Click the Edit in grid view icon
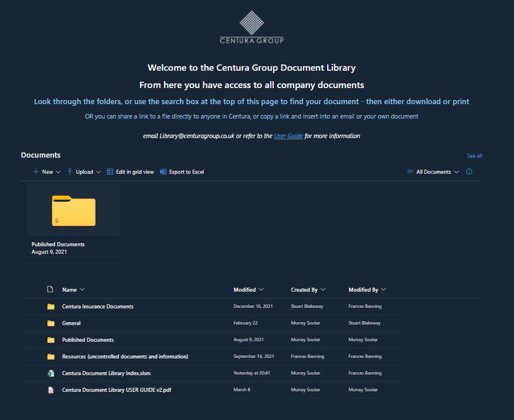The width and height of the screenshot is (514, 420). pos(110,172)
